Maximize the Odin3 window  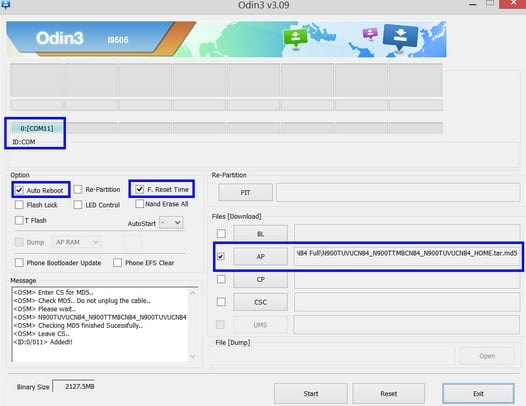tap(490, 3)
